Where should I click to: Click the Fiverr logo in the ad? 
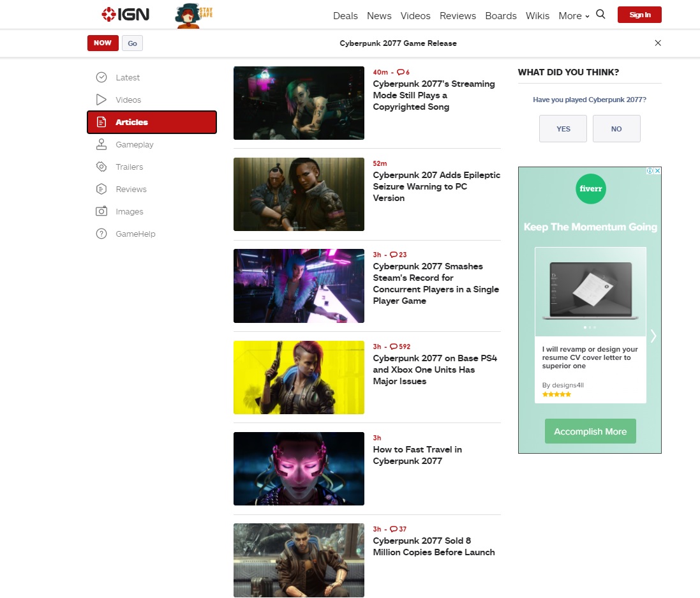coord(590,189)
